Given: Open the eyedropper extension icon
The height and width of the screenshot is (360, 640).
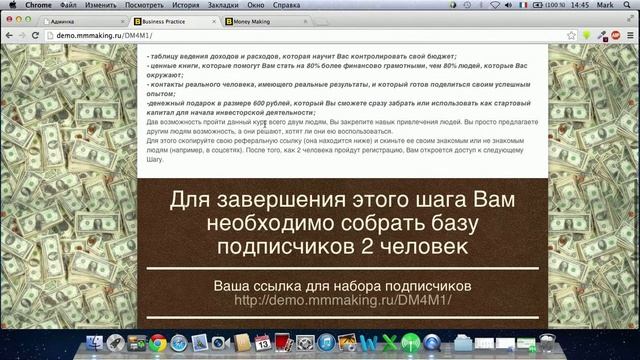Looking at the screenshot, I should (602, 36).
